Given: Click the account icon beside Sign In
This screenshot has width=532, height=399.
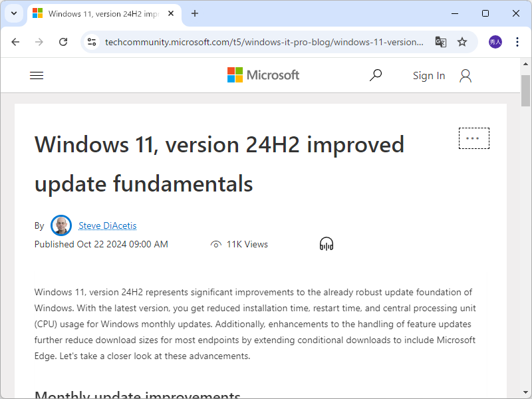Looking at the screenshot, I should coord(465,75).
